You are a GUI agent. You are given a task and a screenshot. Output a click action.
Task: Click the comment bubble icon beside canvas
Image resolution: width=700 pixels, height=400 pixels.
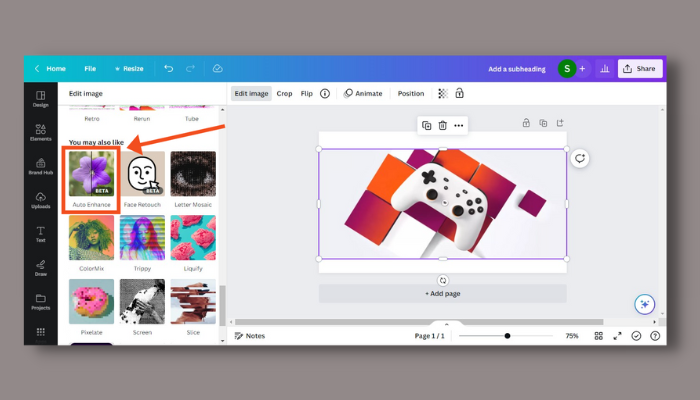[x=580, y=158]
